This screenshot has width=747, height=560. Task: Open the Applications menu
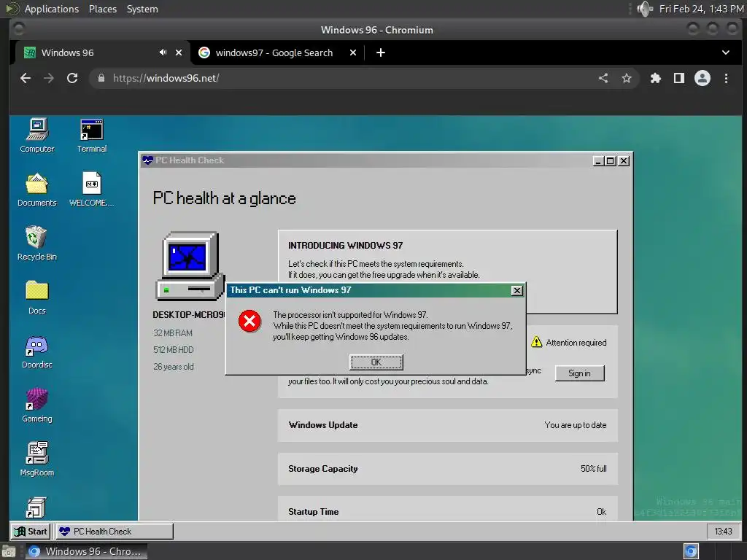pos(52,9)
